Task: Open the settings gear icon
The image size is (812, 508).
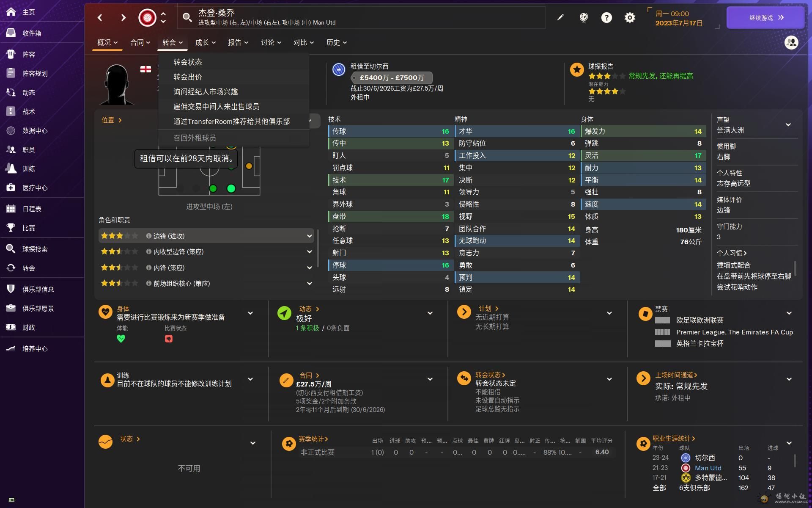Action: pos(630,17)
